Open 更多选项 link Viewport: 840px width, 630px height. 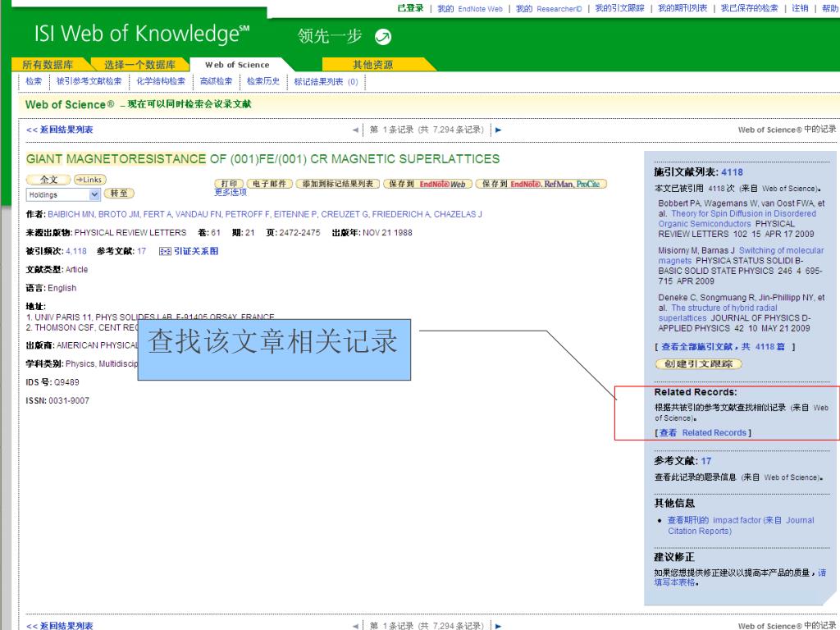coord(231,192)
